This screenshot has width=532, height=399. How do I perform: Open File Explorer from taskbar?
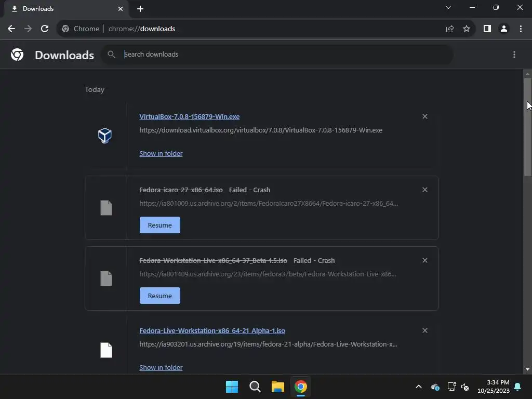coord(277,387)
